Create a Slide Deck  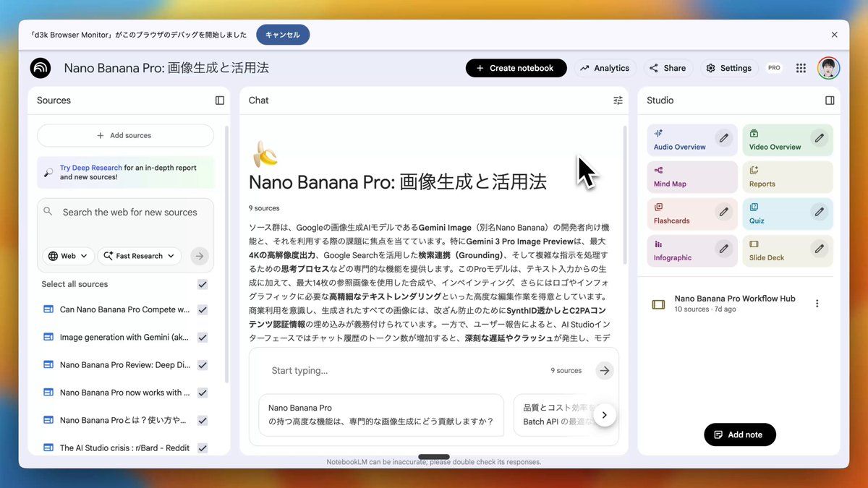pos(787,251)
